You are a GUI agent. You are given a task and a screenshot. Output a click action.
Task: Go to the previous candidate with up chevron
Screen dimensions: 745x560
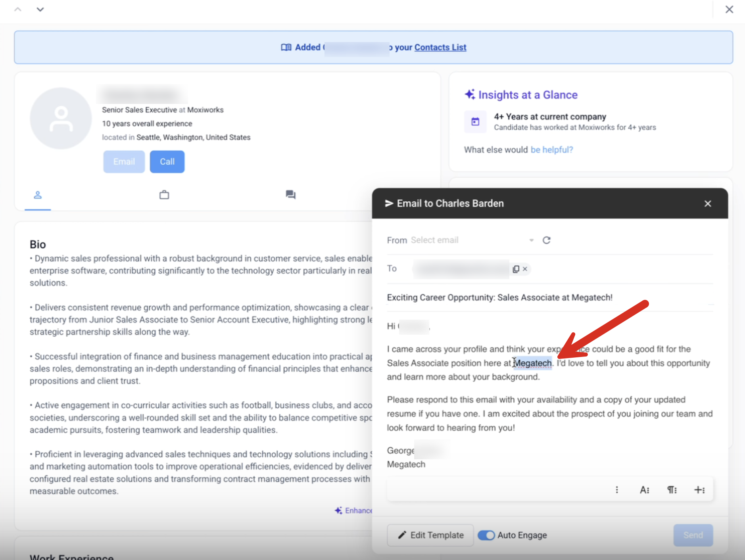point(18,10)
